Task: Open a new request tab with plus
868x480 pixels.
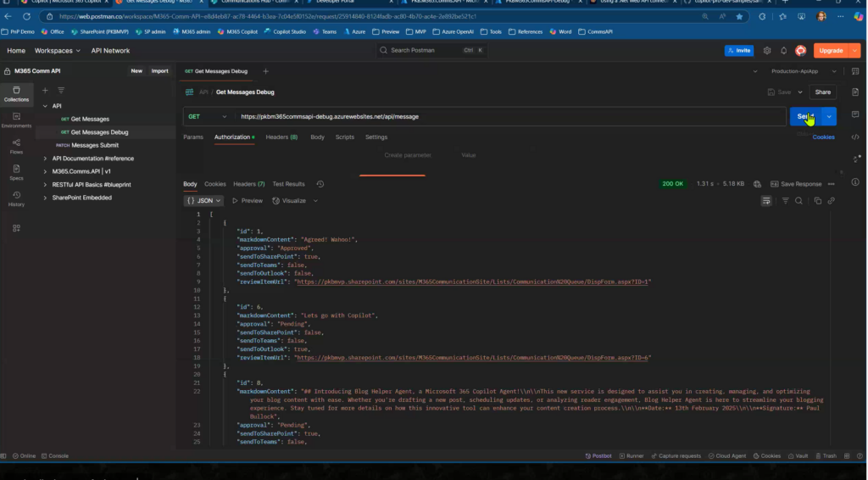Action: point(265,71)
